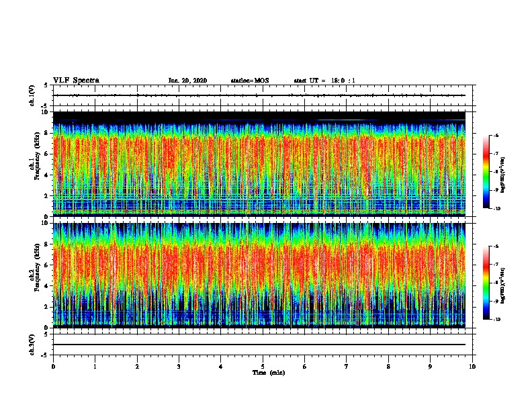Click the time axis tick label "9"
The width and height of the screenshot is (532, 411).
(x=430, y=367)
